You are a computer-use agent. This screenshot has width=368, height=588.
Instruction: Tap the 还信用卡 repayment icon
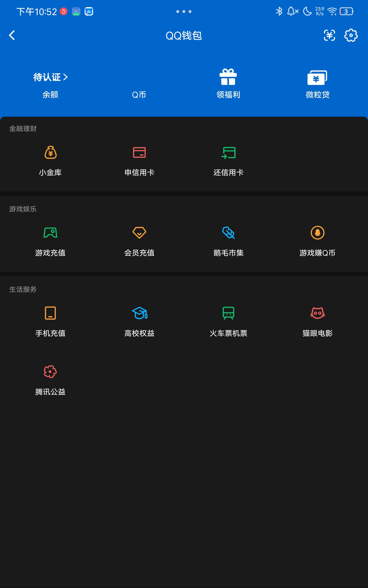pos(228,153)
